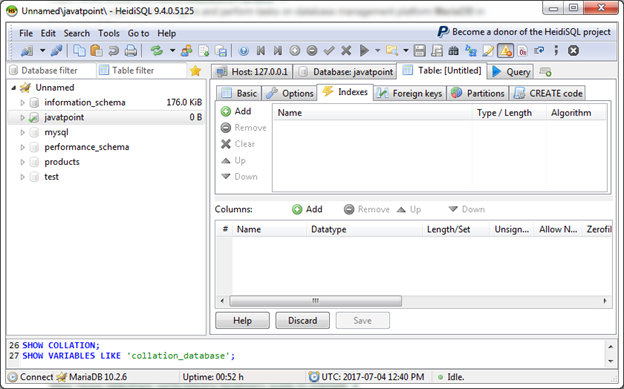Open the Go to menu
Image resolution: width=624 pixels, height=389 pixels.
pos(138,33)
